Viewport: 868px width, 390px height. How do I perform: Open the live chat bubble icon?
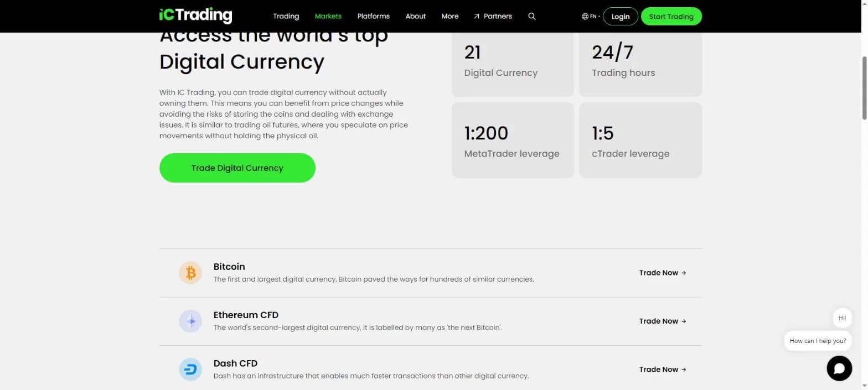coord(839,368)
